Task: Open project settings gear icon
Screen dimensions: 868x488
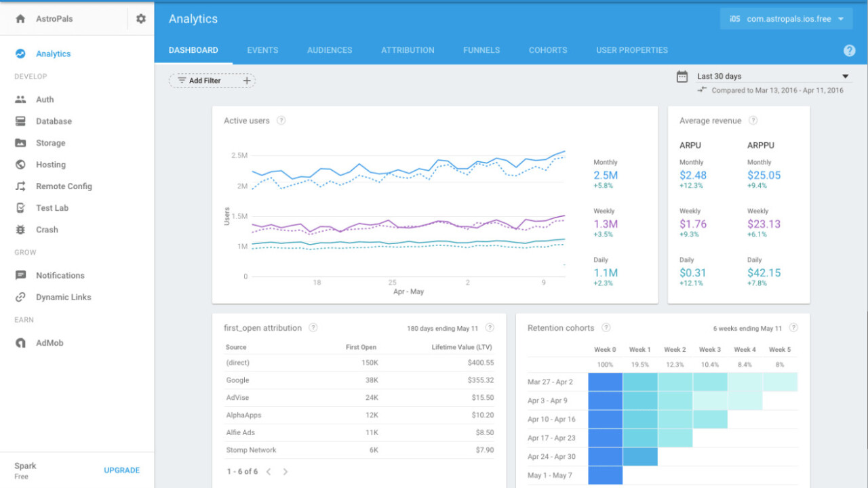Action: coord(140,19)
